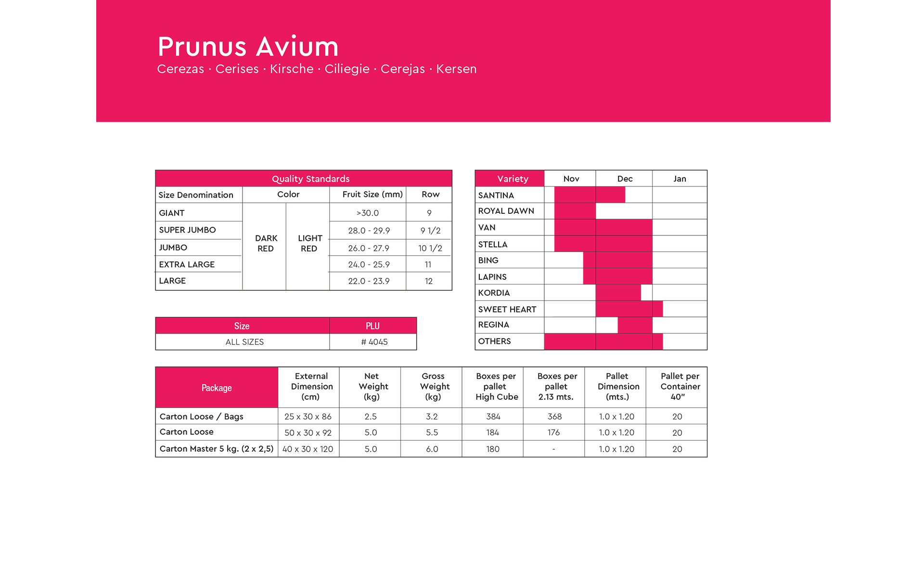Select the REGINA variety label

coord(493,325)
